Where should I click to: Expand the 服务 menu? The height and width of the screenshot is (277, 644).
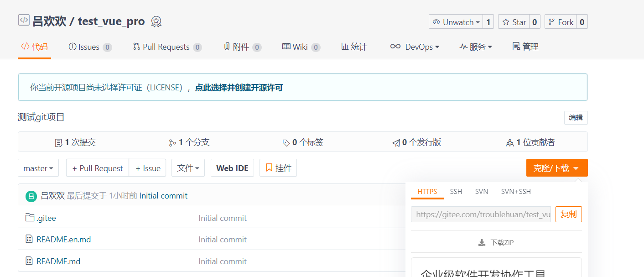476,47
